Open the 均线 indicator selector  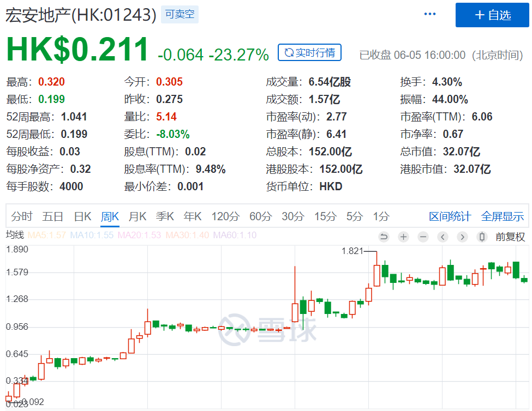15,235
